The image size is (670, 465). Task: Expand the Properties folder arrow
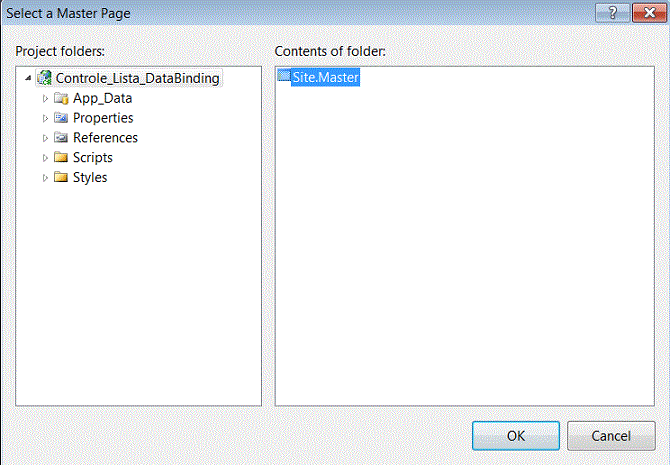coord(45,118)
